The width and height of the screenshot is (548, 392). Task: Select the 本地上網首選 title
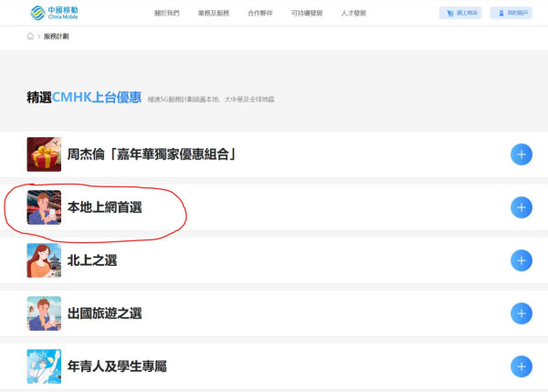[x=104, y=207]
